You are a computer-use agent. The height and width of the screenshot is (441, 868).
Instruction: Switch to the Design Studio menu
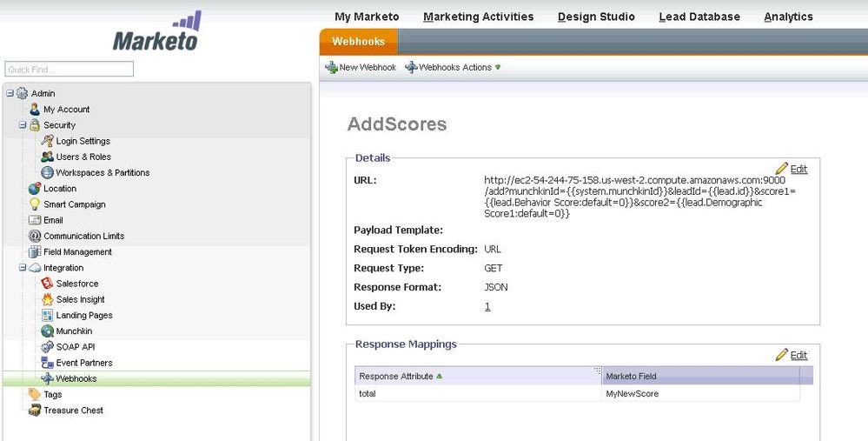(x=595, y=17)
